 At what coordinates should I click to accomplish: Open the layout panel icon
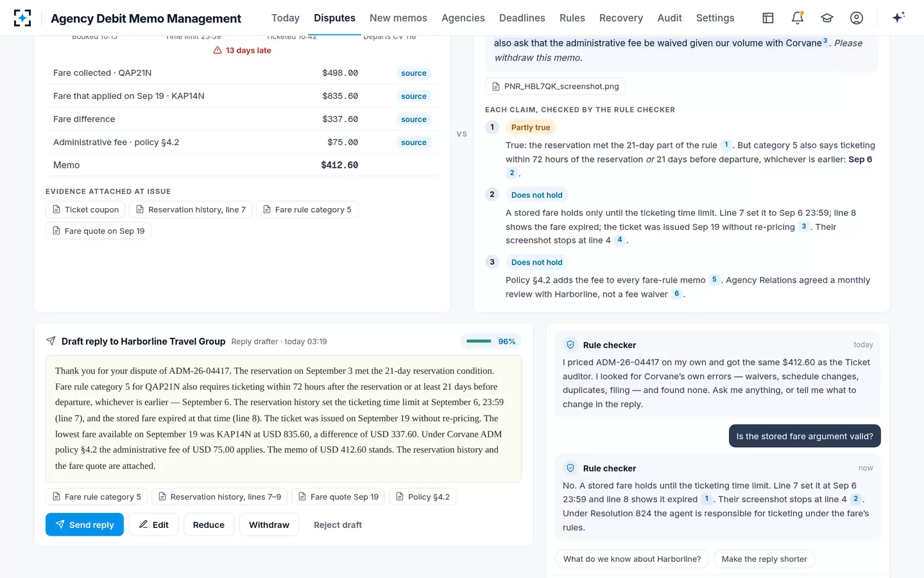click(x=768, y=18)
